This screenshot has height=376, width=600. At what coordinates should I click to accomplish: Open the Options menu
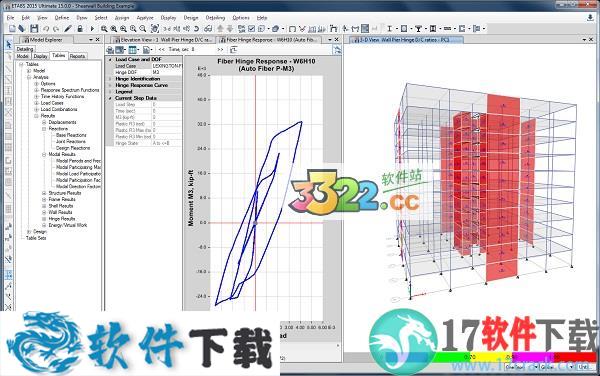[x=241, y=18]
